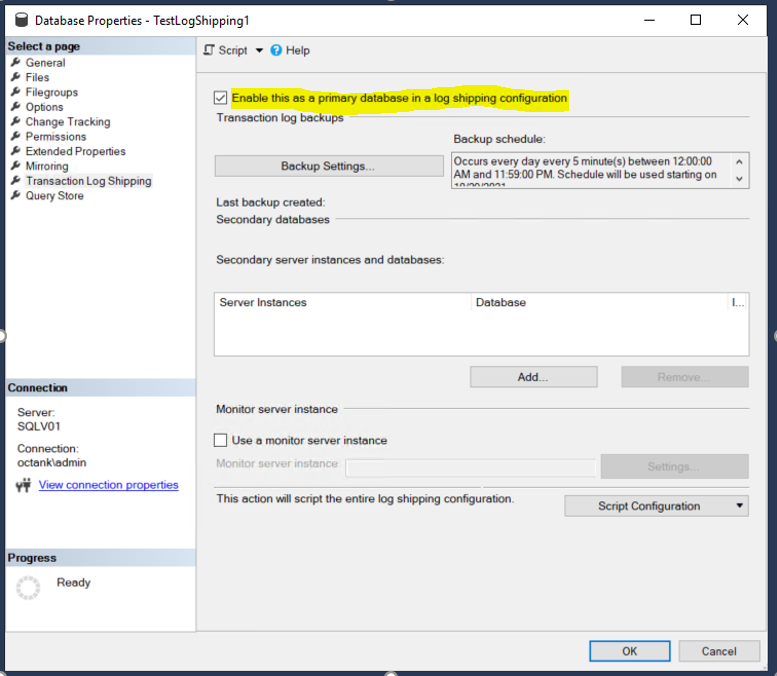Click the database icon in the title bar
777x676 pixels.
tap(20, 20)
